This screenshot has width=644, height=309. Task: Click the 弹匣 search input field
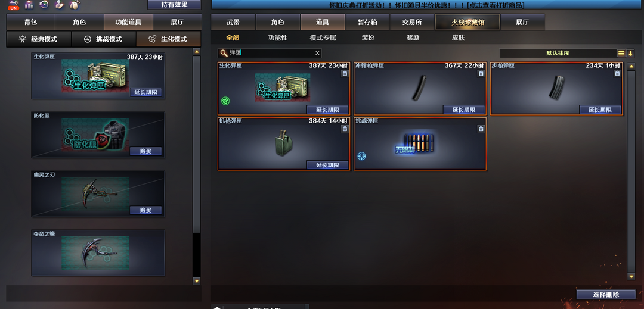point(270,53)
